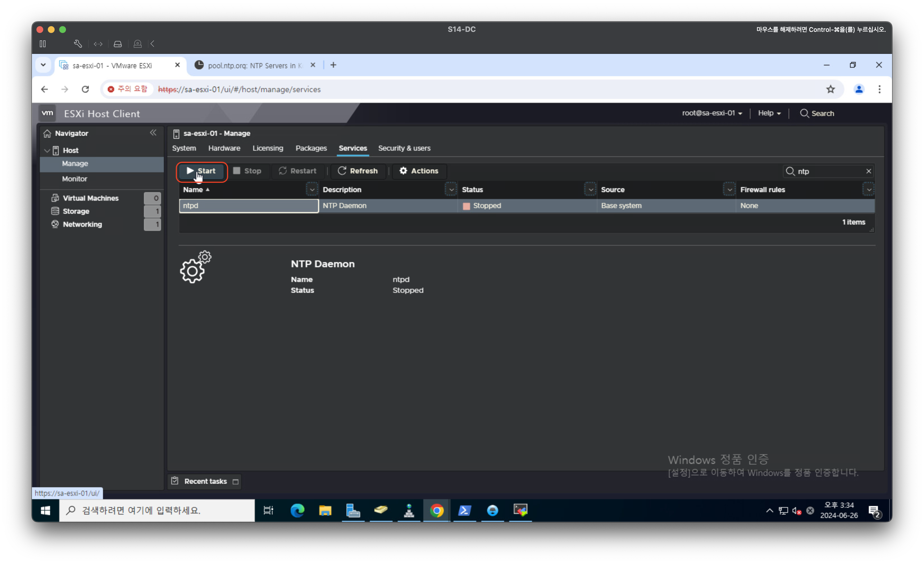Image resolution: width=924 pixels, height=564 pixels.
Task: Start the ntpd service
Action: point(201,171)
